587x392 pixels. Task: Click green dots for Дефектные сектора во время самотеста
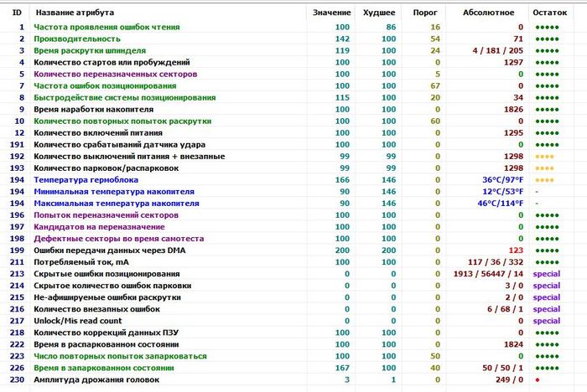click(547, 239)
